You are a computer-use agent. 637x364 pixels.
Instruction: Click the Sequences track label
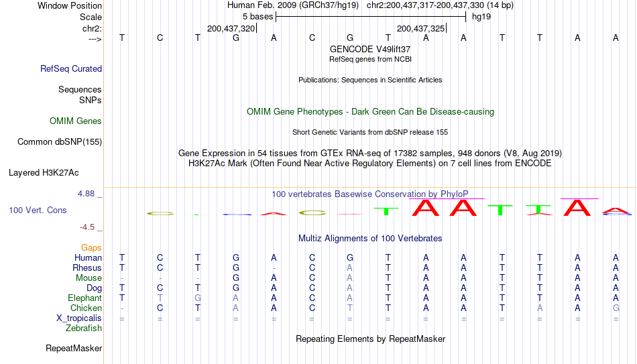click(80, 89)
